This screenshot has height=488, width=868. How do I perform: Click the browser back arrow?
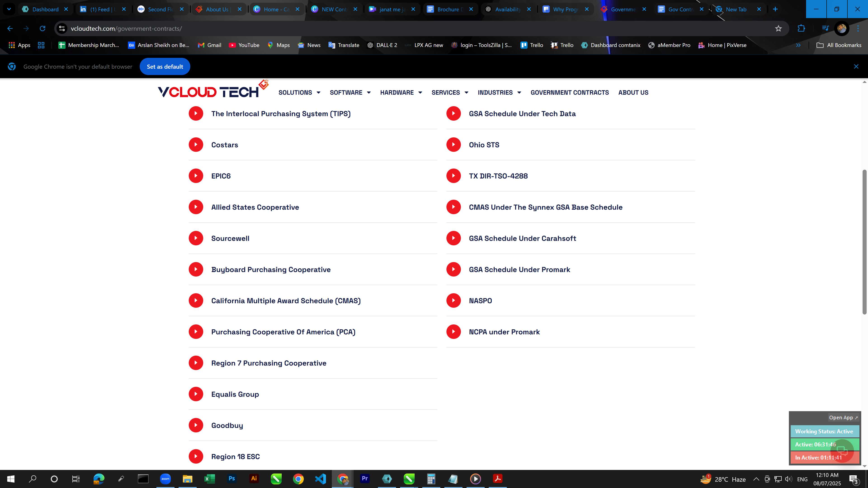[x=10, y=29]
